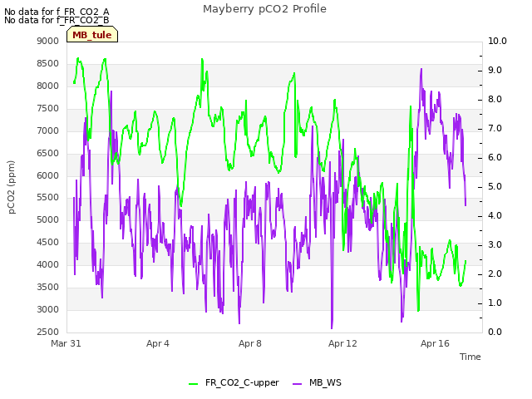This screenshot has height=399, width=532.
Task: Click the Apr 4 date tick label
Action: (x=158, y=343)
